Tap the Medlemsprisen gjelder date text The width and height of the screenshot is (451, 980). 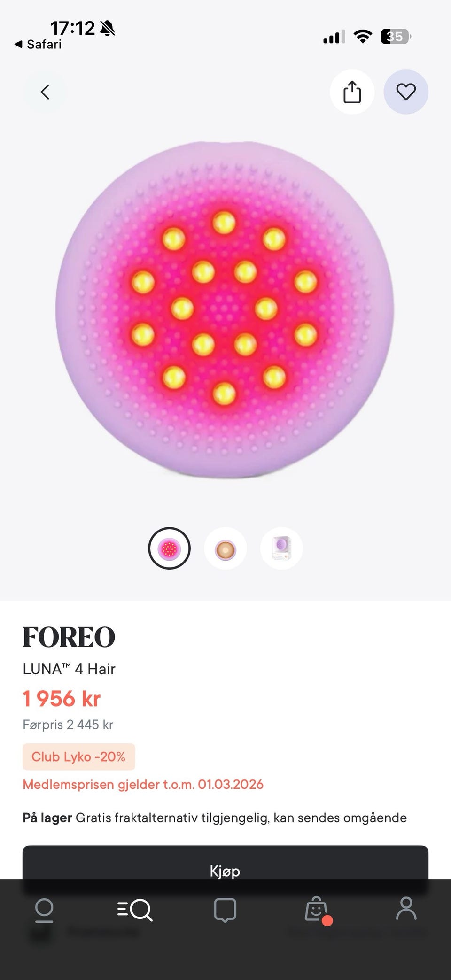[143, 785]
